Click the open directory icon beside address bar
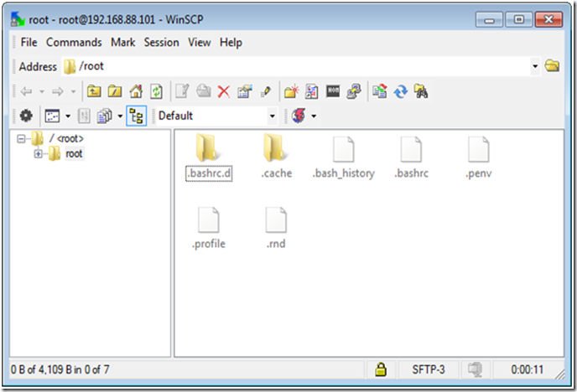This screenshot has width=577, height=392. pos(552,66)
